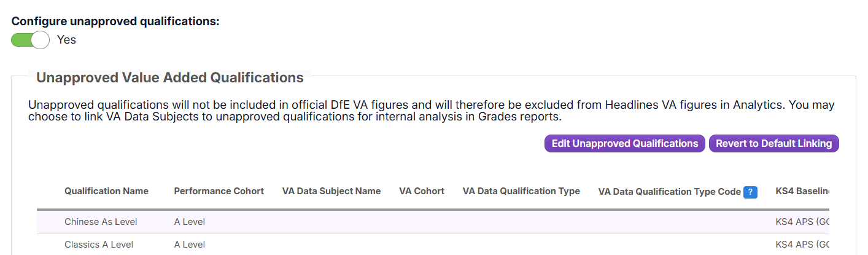Open help for VA Data Qualification Type Code

coord(750,192)
